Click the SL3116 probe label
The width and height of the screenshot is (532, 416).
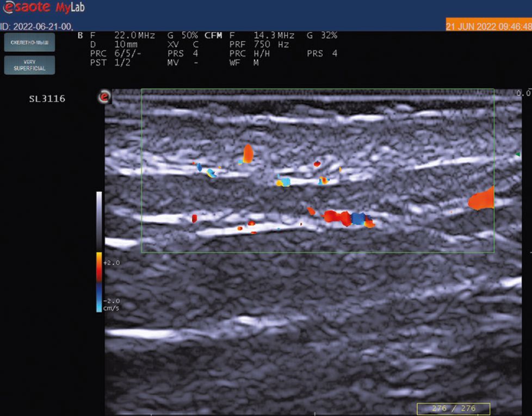point(47,99)
